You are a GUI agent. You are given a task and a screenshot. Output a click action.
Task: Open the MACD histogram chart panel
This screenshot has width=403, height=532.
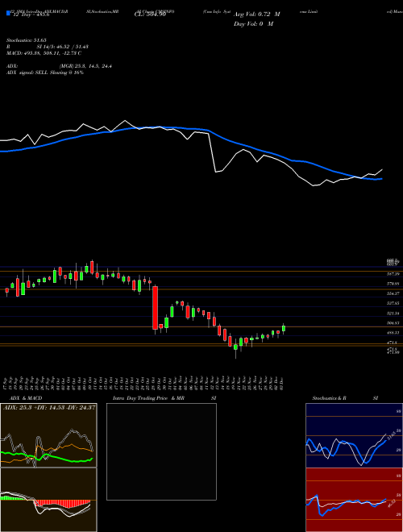tap(48, 500)
